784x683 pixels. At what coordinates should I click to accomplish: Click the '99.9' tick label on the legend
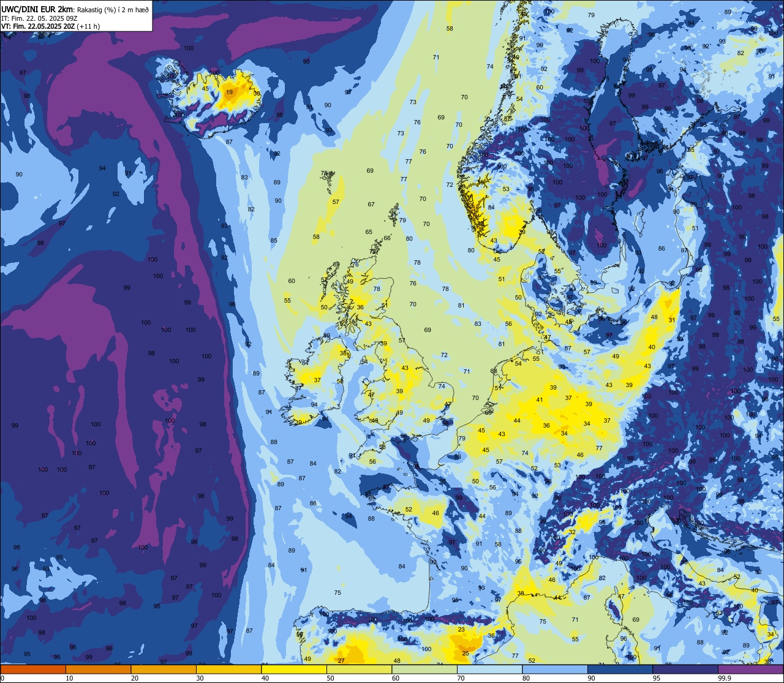[x=725, y=678]
